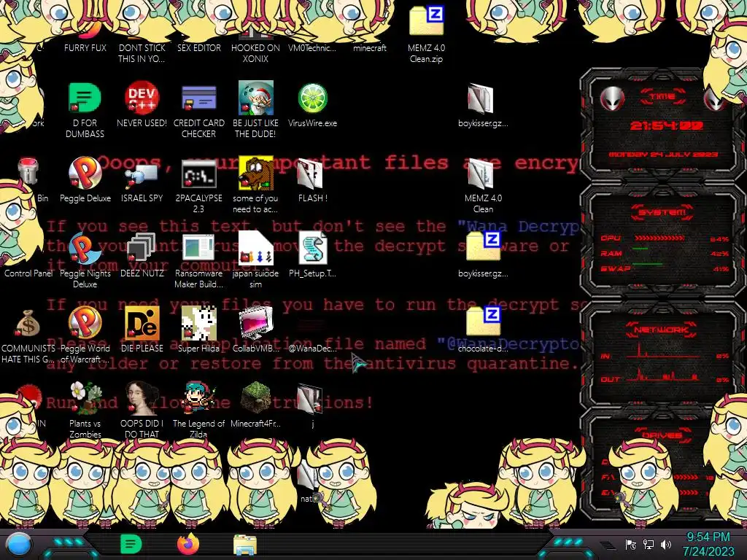Image resolution: width=747 pixels, height=560 pixels.
Task: Select the VirusWire.exe lime icon
Action: (x=312, y=105)
